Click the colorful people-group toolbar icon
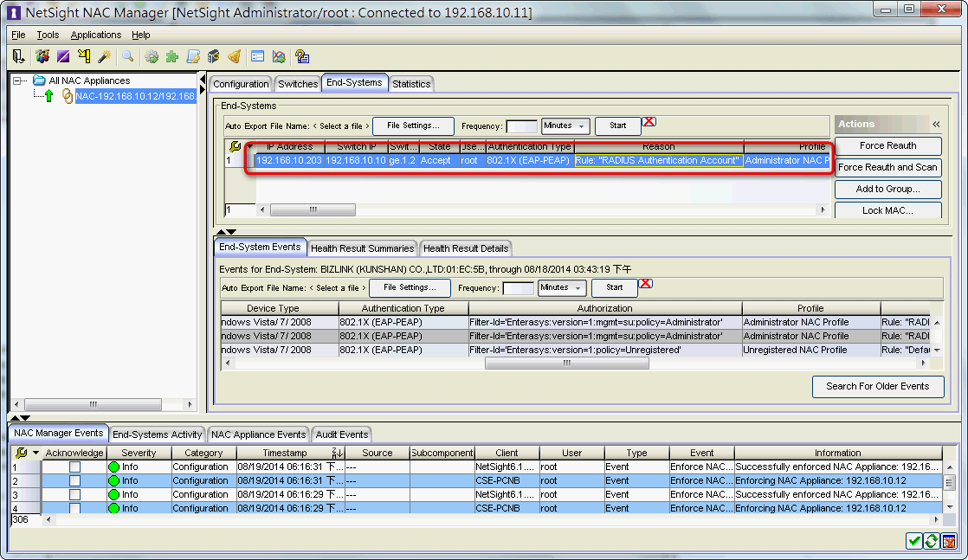This screenshot has width=968, height=560. click(42, 57)
